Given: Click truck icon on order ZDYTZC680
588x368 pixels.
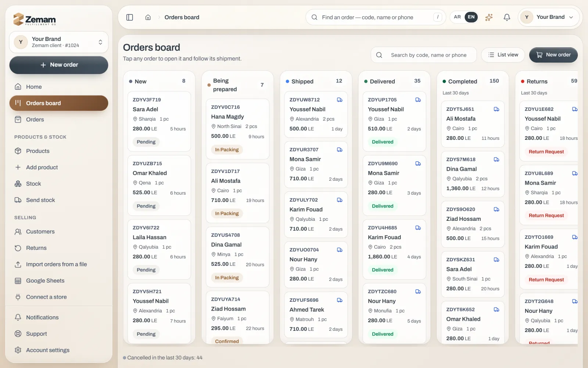Looking at the screenshot, I should (x=418, y=291).
